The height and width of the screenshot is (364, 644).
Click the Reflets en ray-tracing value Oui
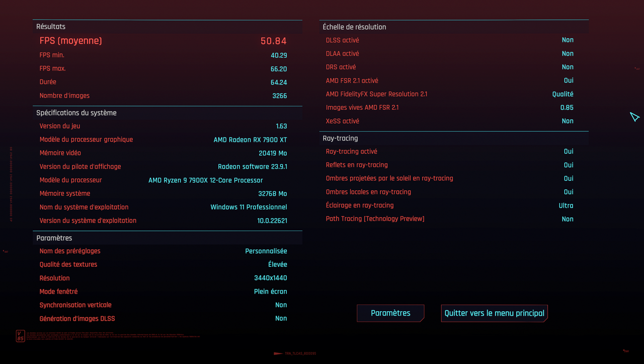[569, 165]
